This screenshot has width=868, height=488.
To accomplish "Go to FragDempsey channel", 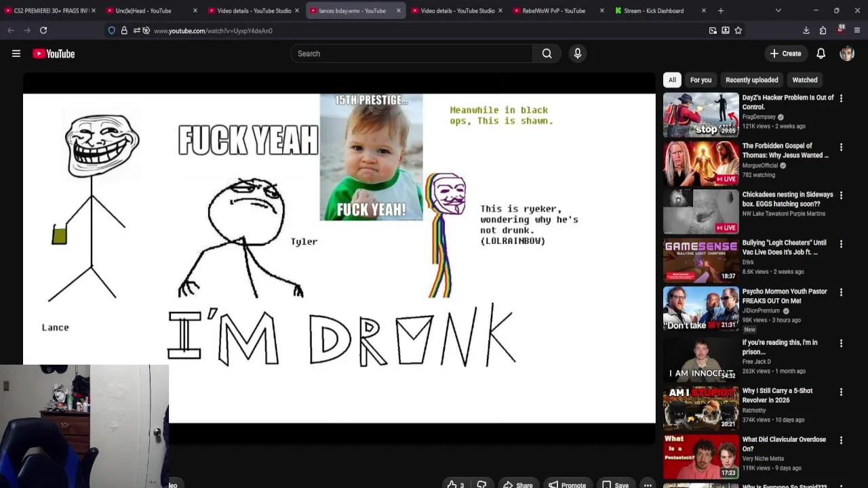I will (x=758, y=117).
